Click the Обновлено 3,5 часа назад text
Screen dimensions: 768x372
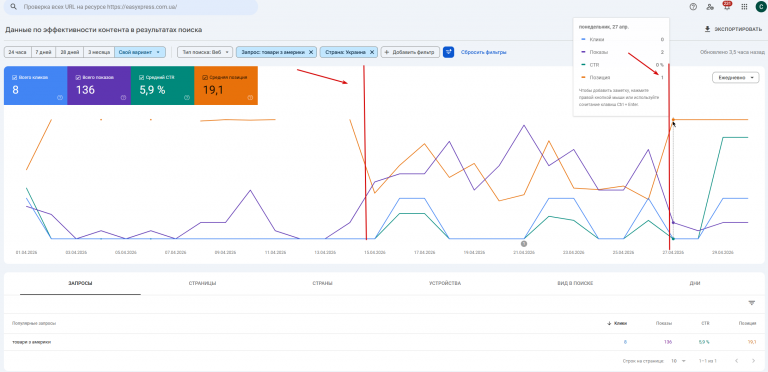click(x=732, y=52)
